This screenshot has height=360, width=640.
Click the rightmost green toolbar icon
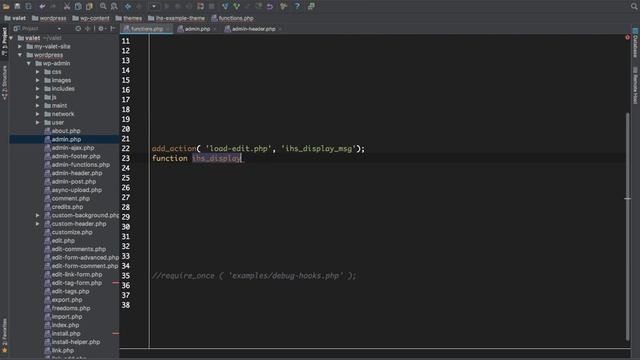311,6
